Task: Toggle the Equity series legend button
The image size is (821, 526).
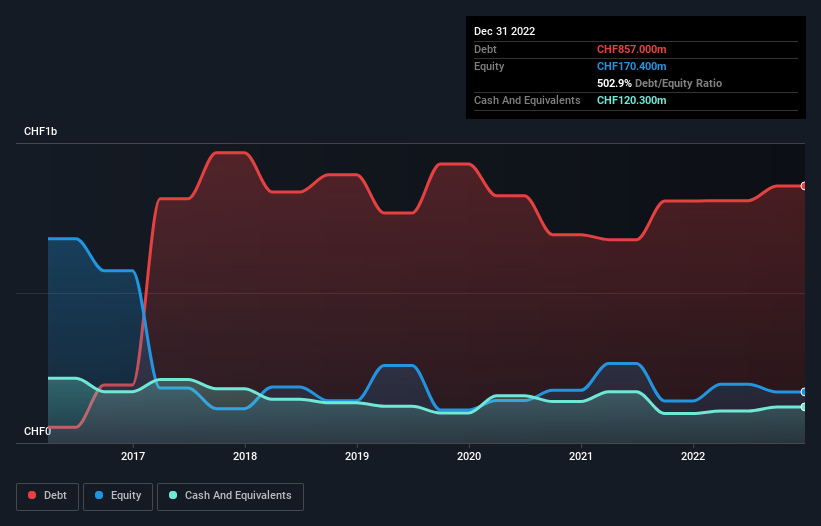Action: [118, 496]
